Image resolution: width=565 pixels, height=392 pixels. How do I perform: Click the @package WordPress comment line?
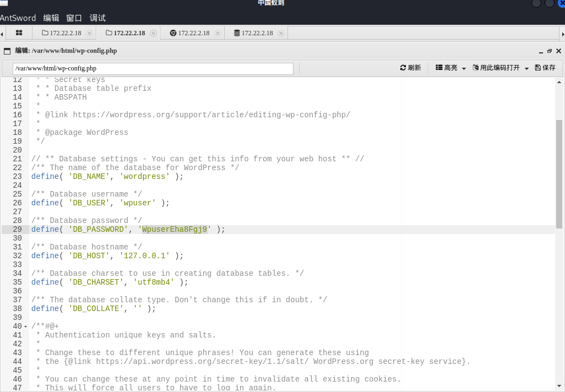pos(86,133)
